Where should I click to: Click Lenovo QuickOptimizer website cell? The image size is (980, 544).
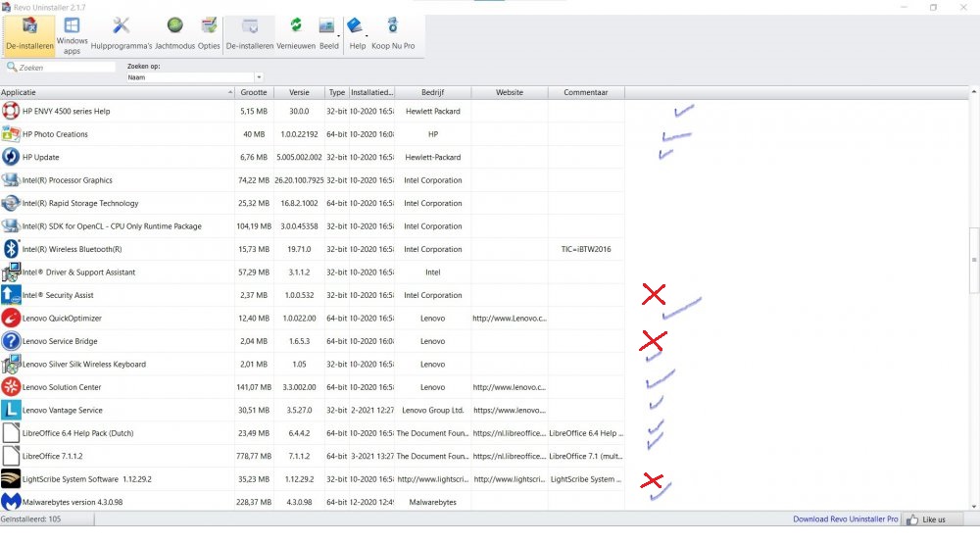pos(510,318)
